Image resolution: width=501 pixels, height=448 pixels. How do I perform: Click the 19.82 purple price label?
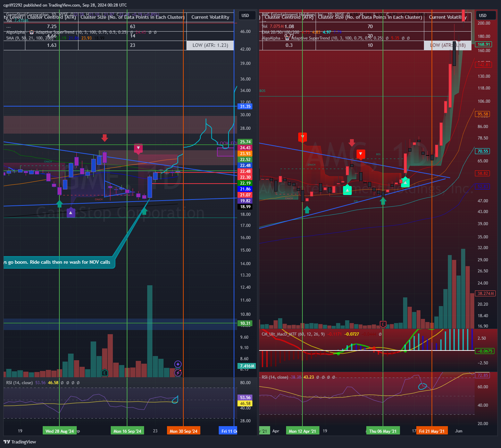245,201
